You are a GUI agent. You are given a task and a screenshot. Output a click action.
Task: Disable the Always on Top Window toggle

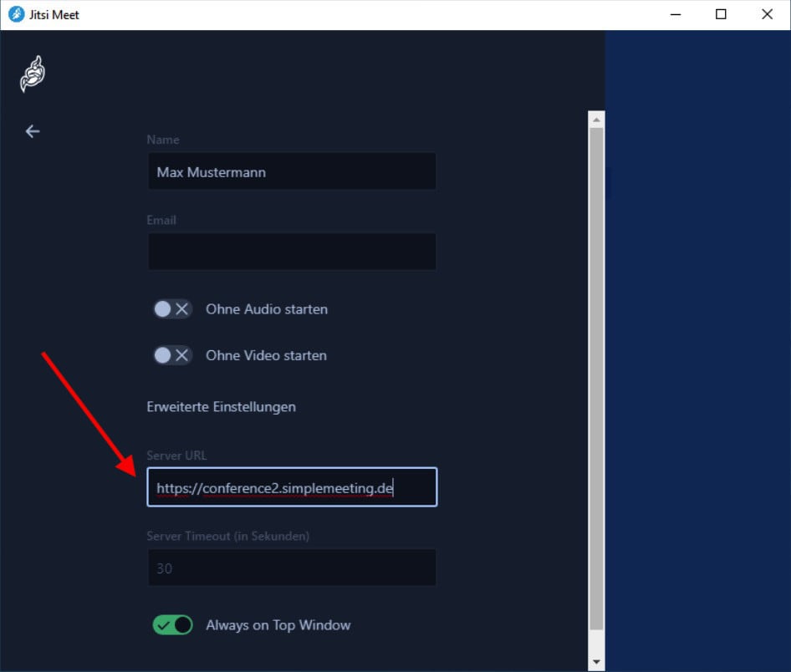pos(172,625)
